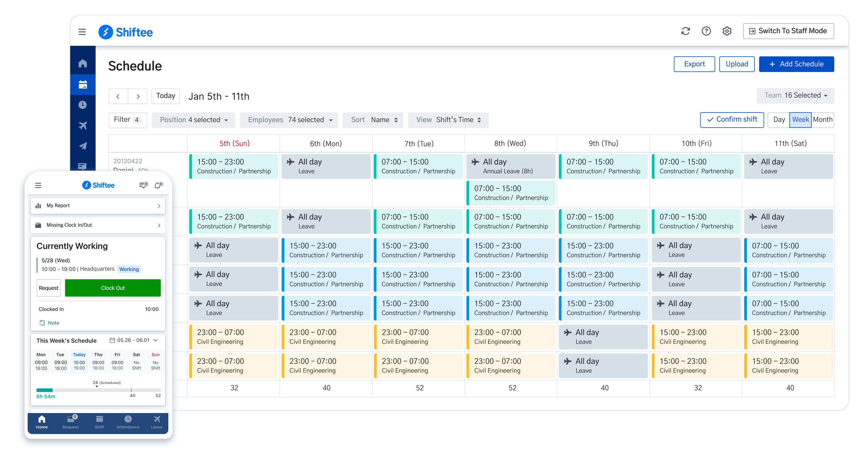Open the Position 4 selected dropdown
868x463 pixels.
coord(193,120)
